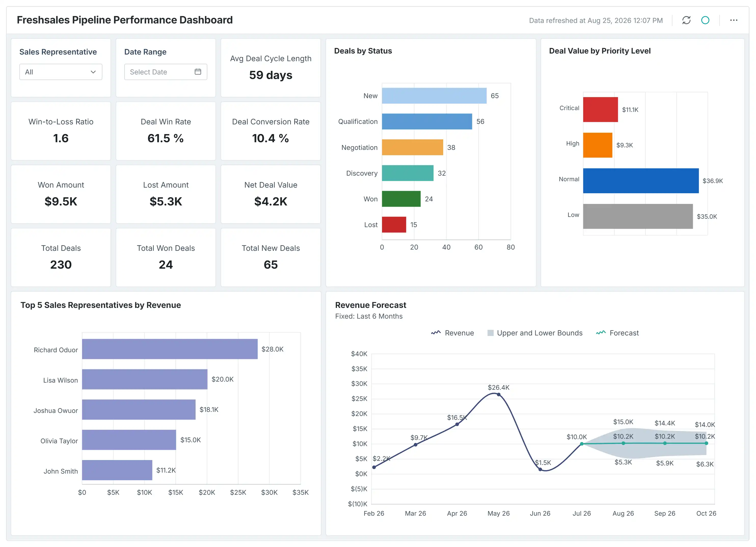Click the Revenue Forecast title
Image resolution: width=756 pixels, height=547 pixels.
371,305
